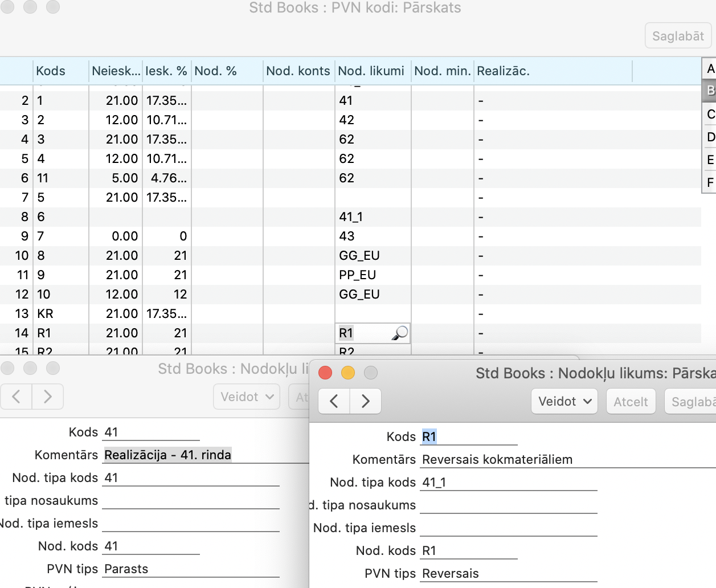Switch to tab C in PVN kodi
The height and width of the screenshot is (588, 716).
point(710,114)
